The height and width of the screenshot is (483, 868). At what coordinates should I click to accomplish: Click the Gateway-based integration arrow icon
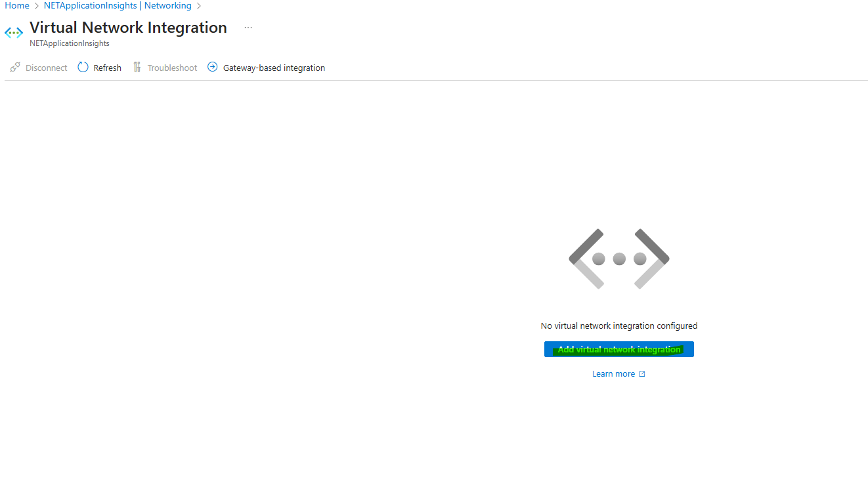[212, 67]
